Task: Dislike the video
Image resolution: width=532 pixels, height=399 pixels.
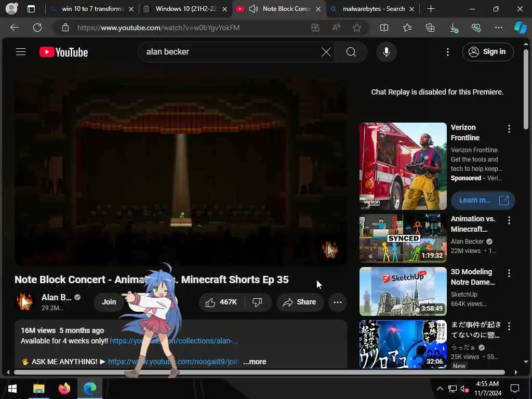Action: coord(257,302)
